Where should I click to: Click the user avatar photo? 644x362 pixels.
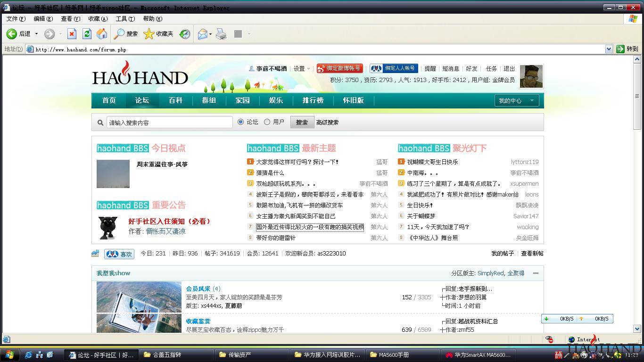click(531, 76)
